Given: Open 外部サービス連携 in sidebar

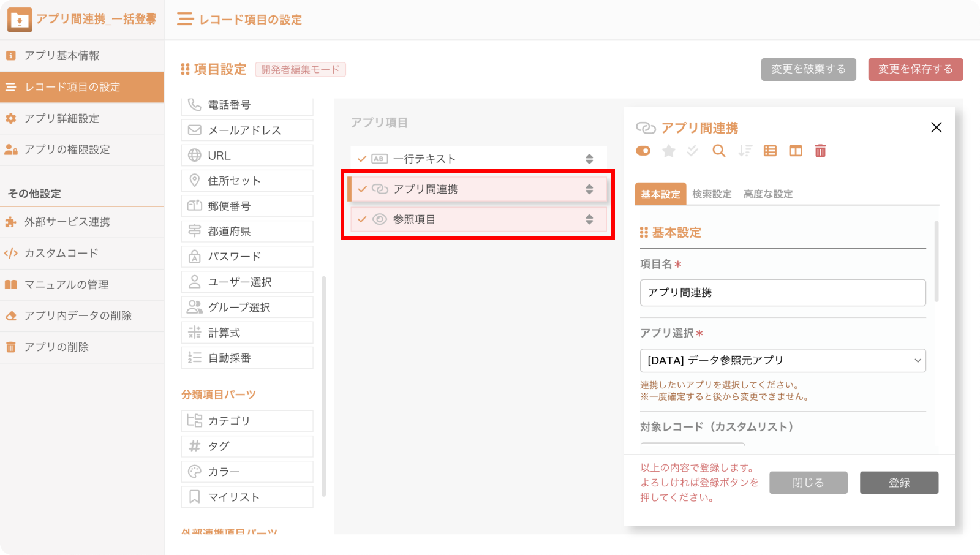Looking at the screenshot, I should coord(82,222).
